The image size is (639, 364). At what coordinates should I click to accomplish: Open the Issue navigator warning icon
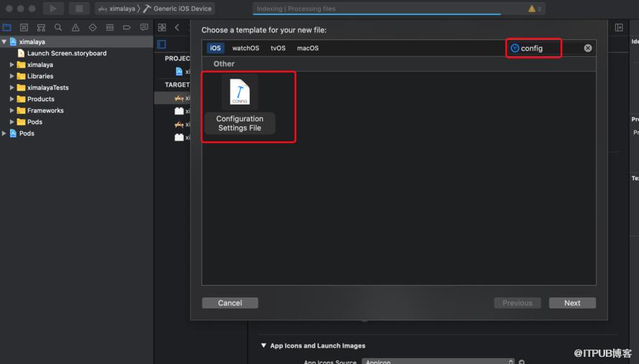point(75,27)
